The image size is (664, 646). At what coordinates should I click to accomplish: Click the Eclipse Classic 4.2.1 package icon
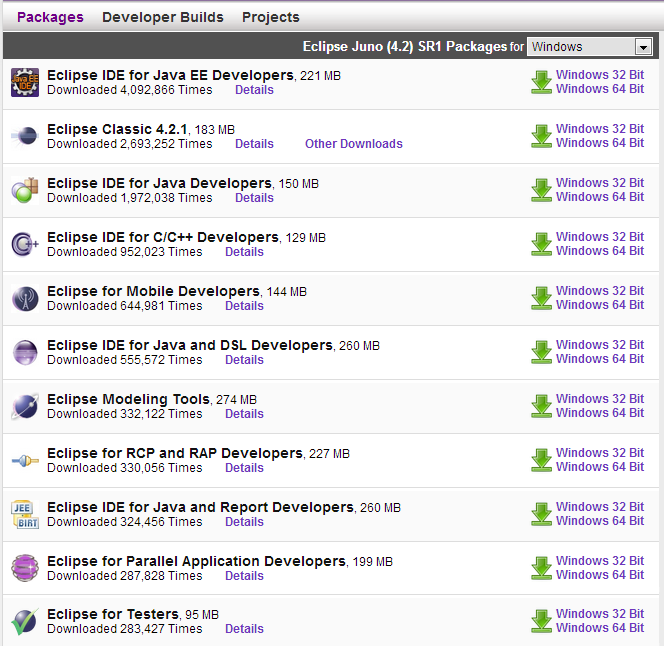click(x=25, y=136)
